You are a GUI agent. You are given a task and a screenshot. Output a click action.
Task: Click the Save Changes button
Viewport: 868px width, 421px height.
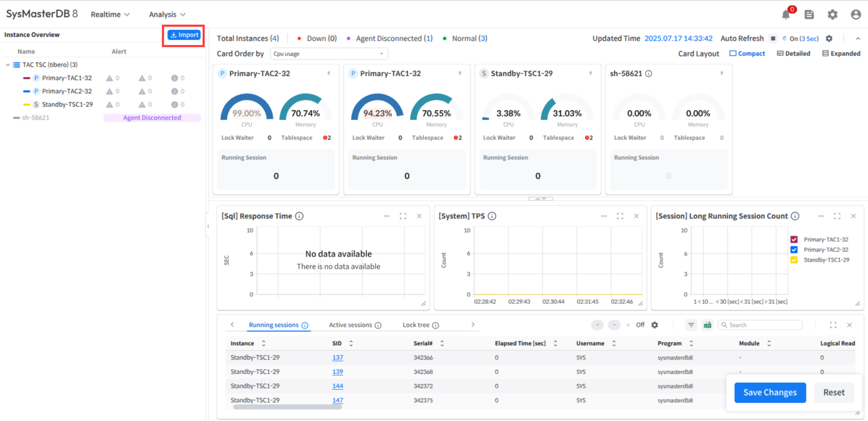pyautogui.click(x=769, y=392)
